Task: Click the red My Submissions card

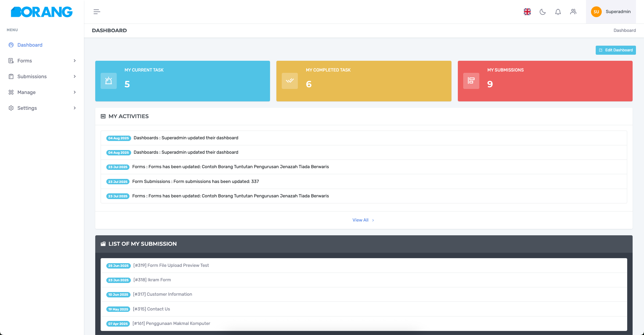Action: [x=545, y=81]
